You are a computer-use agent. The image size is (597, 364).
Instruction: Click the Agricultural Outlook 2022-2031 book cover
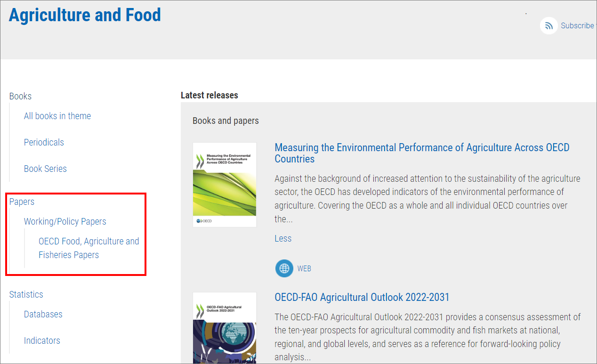tap(225, 328)
